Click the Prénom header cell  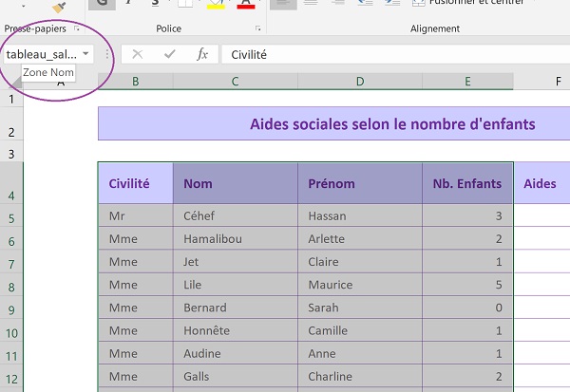(360, 183)
